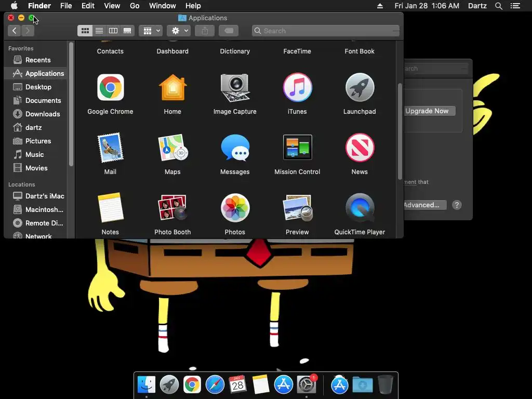Open the Go menu
The width and height of the screenshot is (532, 399).
pyautogui.click(x=135, y=6)
